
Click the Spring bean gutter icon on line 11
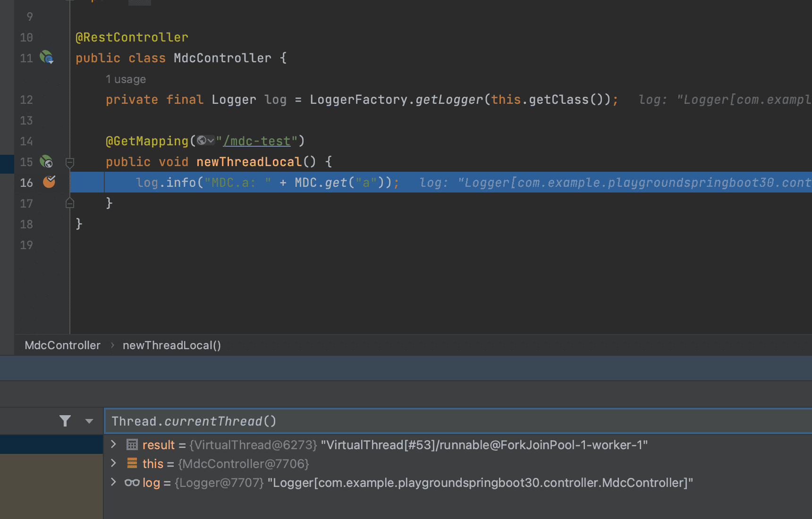click(x=46, y=58)
